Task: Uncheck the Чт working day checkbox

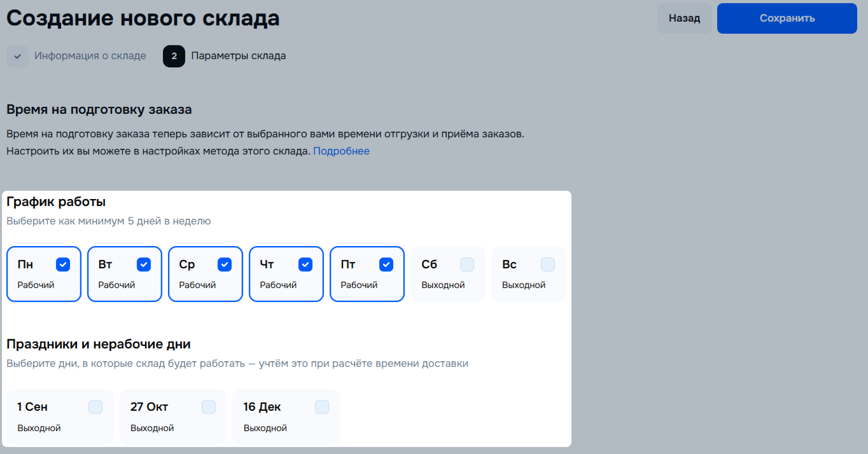Action: (x=306, y=265)
